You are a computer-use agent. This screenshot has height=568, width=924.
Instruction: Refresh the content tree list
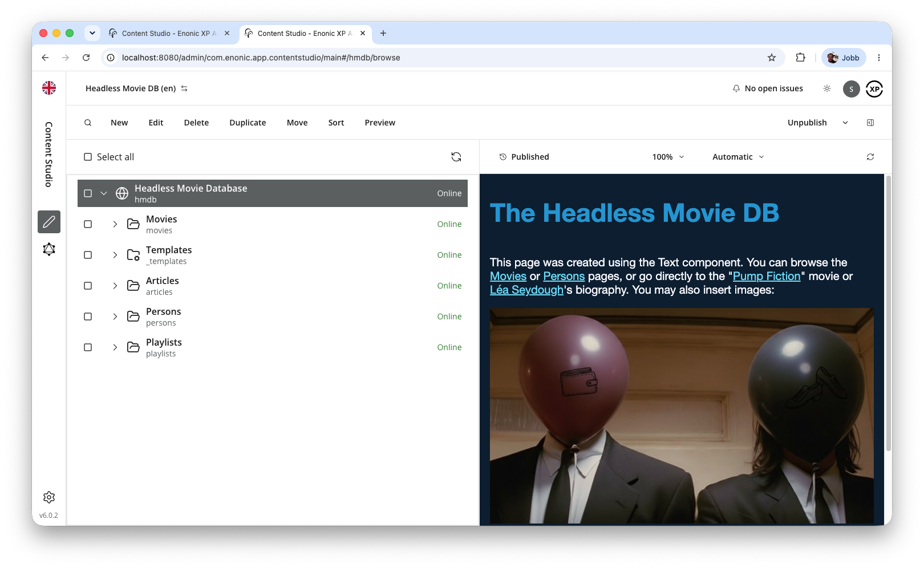click(x=456, y=157)
